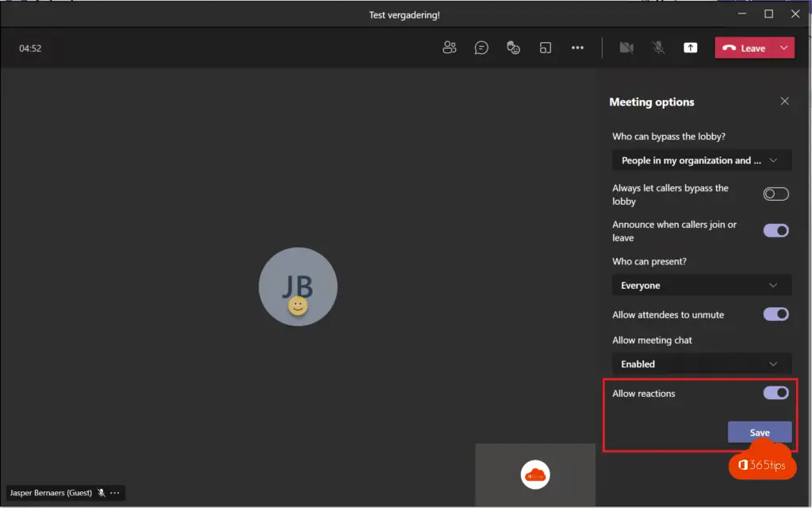
Task: Open the reactions and raise hand icon
Action: (514, 48)
